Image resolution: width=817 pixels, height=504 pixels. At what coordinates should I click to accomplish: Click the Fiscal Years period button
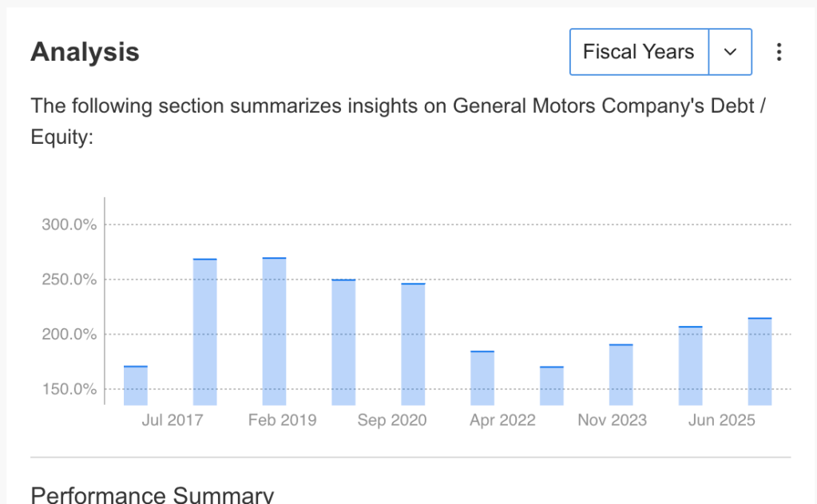tap(639, 52)
